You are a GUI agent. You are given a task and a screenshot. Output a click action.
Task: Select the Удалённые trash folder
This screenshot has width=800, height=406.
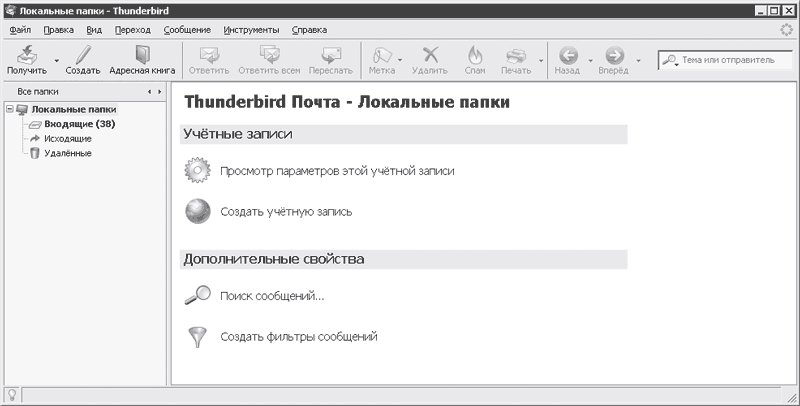[x=67, y=153]
